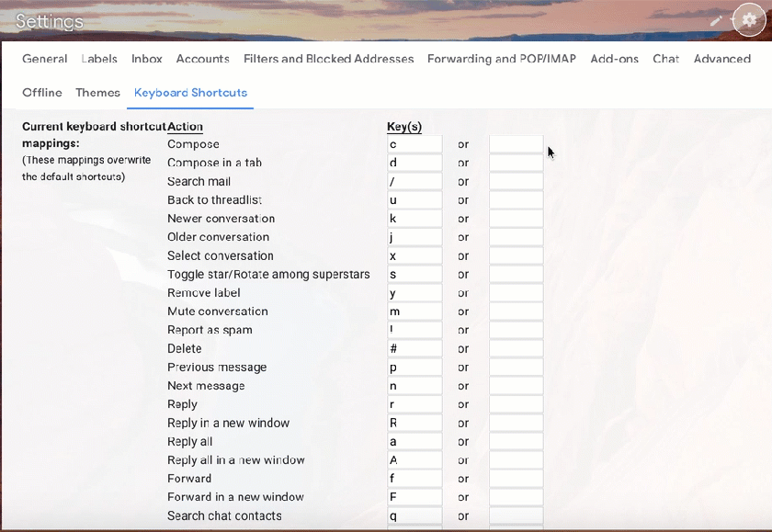This screenshot has width=772, height=532.
Task: Click the Compose key field containing 'c'
Action: (414, 144)
